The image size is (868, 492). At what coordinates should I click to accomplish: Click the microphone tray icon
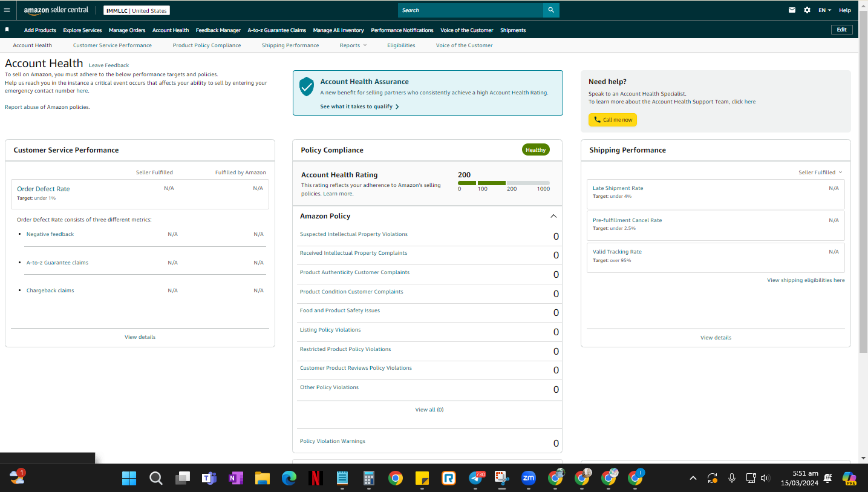pos(731,478)
